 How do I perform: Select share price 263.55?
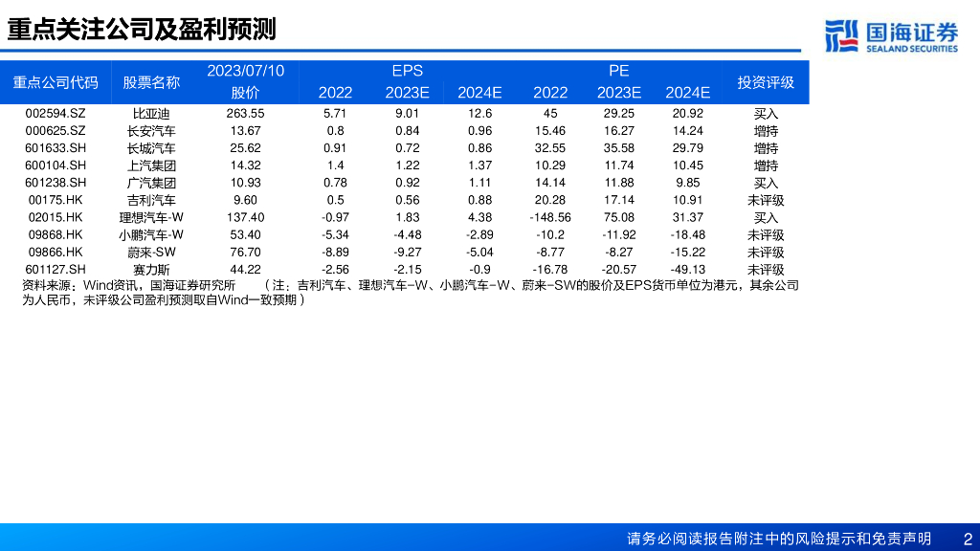[246, 114]
